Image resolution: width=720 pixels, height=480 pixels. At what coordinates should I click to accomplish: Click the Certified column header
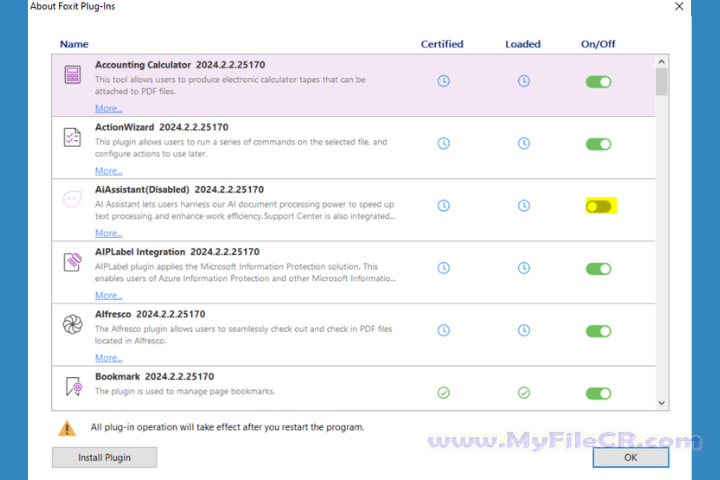[442, 44]
